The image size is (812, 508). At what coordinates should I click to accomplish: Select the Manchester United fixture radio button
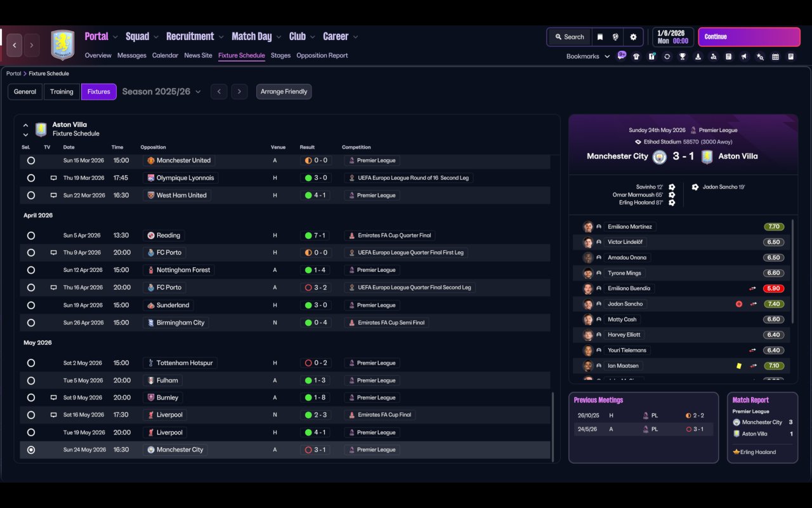[x=31, y=161]
